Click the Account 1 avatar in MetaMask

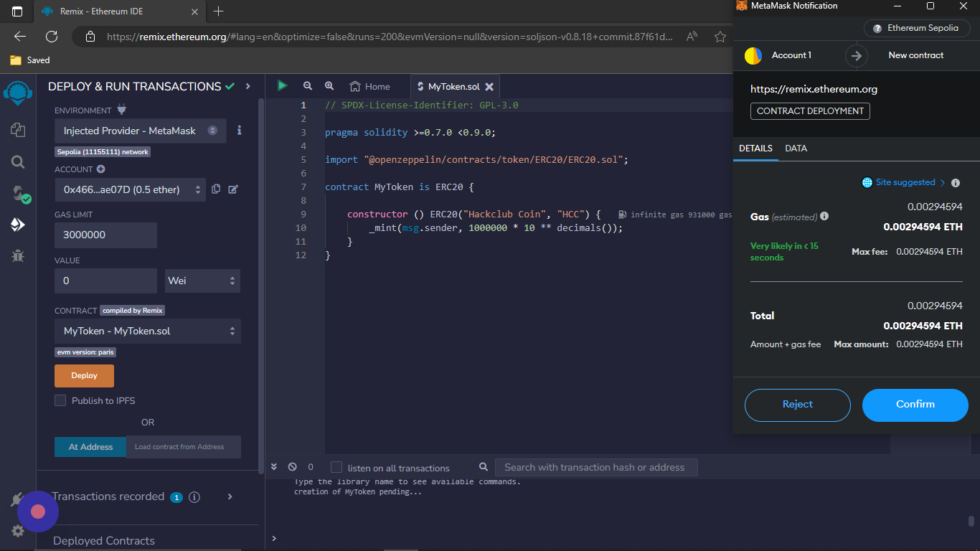(x=753, y=55)
